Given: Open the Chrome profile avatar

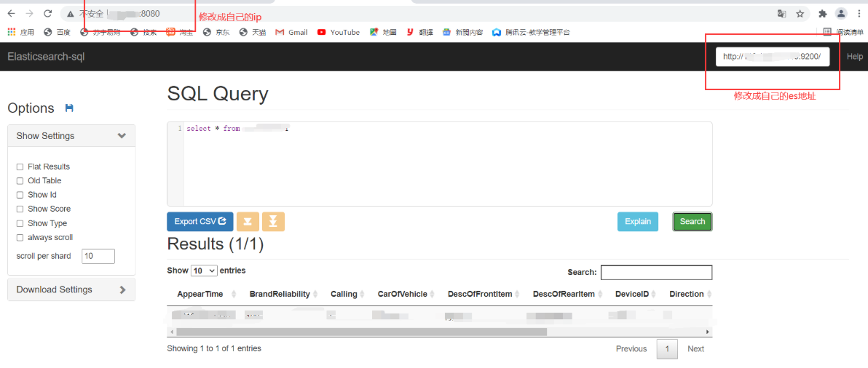Looking at the screenshot, I should [x=841, y=13].
